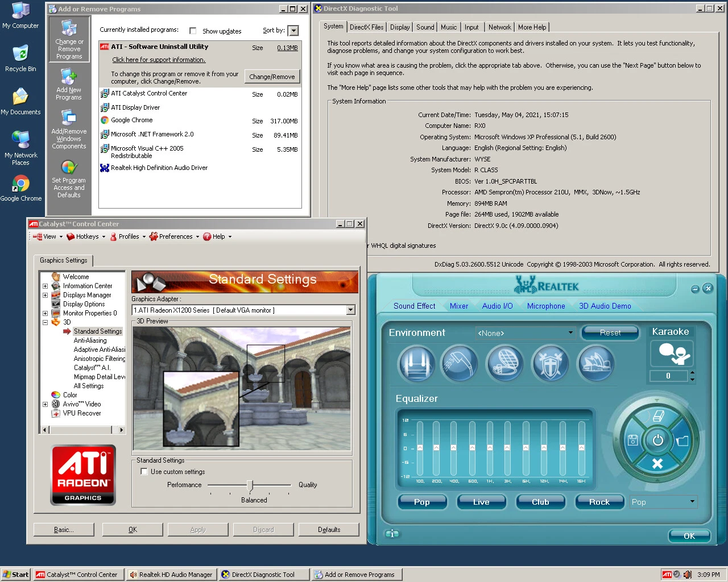Image resolution: width=728 pixels, height=582 pixels.
Task: Switch to DirectX Files tab
Action: [366, 27]
